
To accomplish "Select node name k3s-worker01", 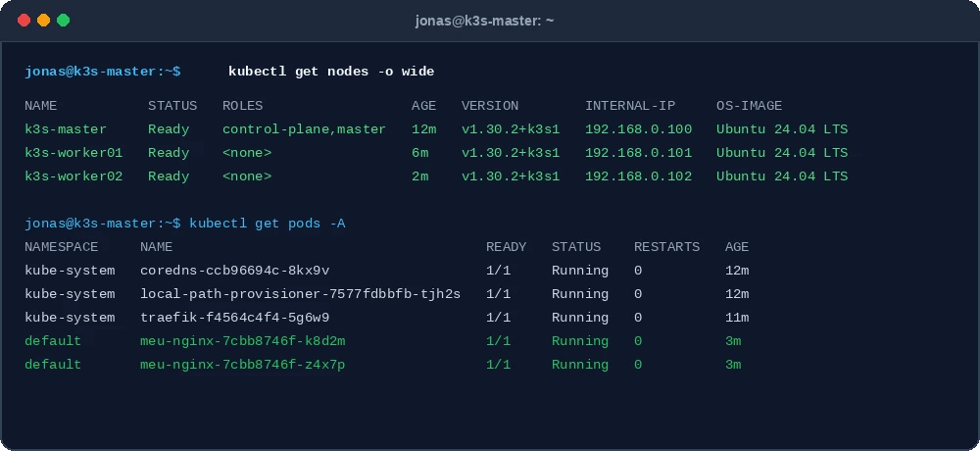I will tap(73, 153).
